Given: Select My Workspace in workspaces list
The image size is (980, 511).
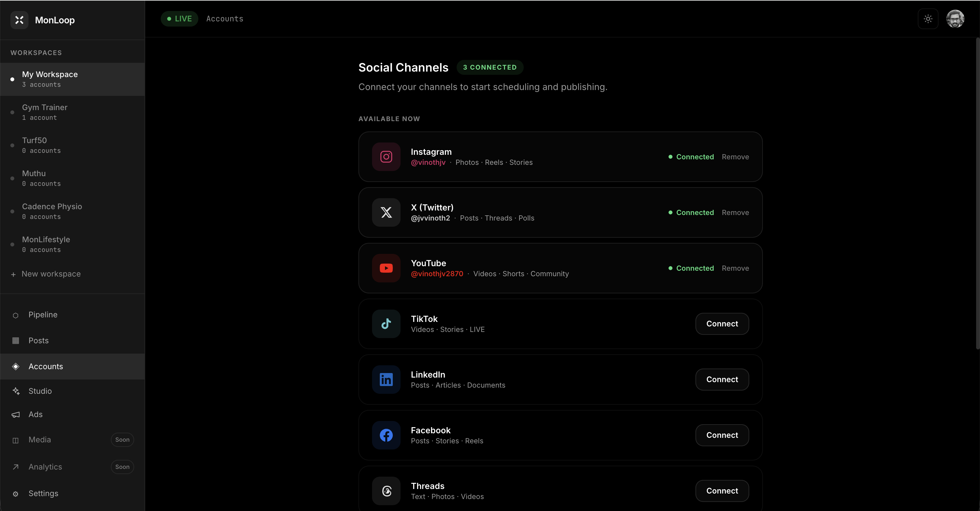Looking at the screenshot, I should pyautogui.click(x=72, y=79).
